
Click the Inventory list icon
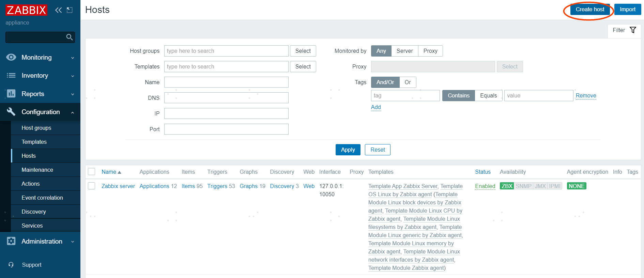[11, 75]
